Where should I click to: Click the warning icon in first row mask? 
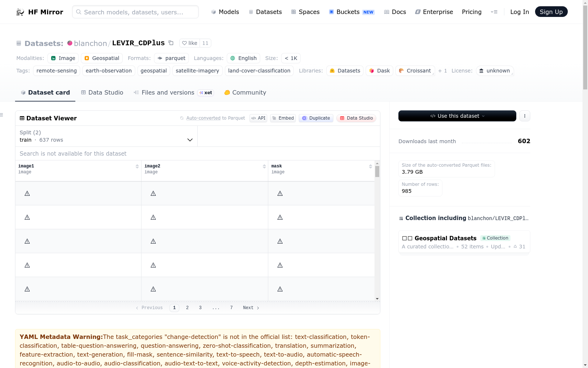280,194
